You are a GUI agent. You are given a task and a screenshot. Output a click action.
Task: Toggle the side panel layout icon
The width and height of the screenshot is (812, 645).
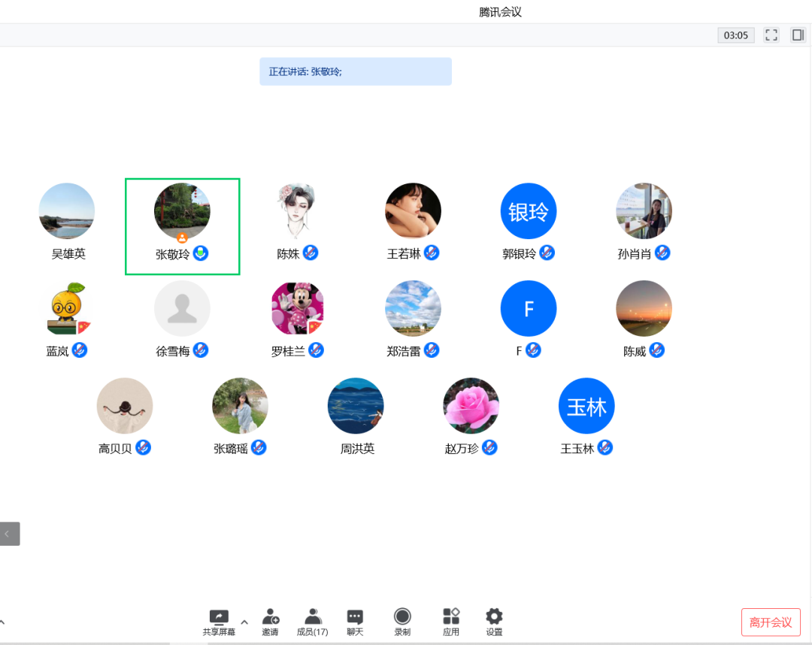click(x=798, y=35)
